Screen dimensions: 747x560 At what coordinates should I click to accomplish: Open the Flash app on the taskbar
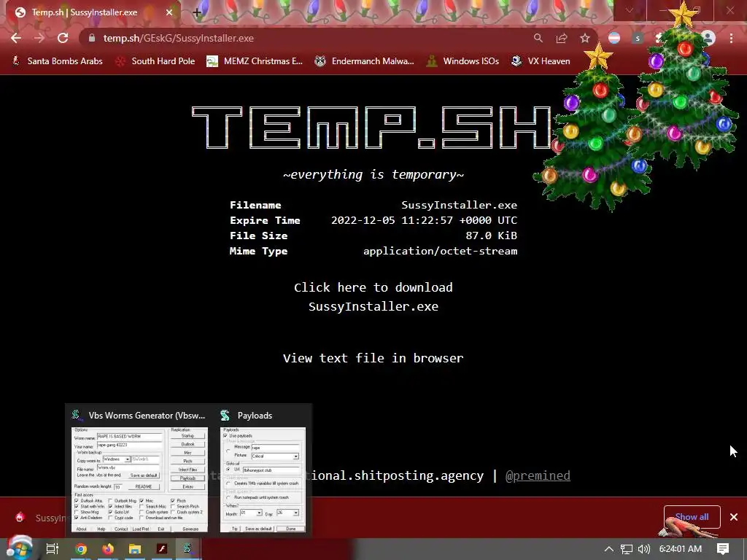[162, 549]
